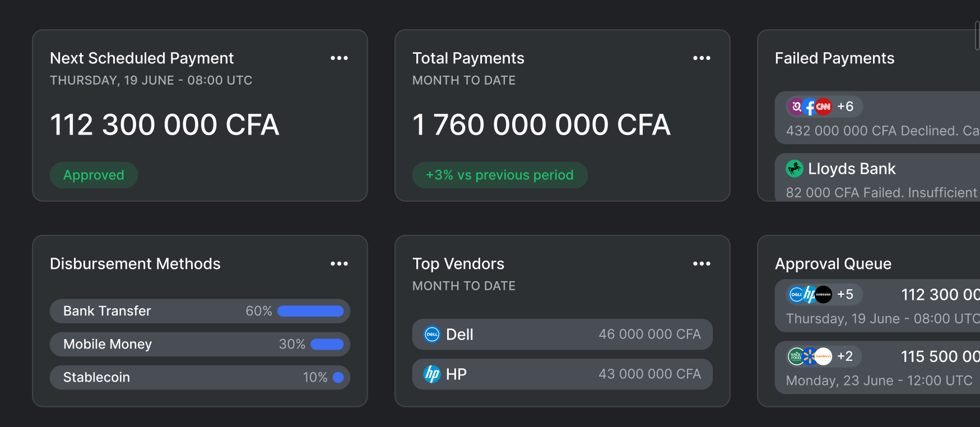Click the Approved status badge
Screen dimensions: 980x427
(x=94, y=175)
